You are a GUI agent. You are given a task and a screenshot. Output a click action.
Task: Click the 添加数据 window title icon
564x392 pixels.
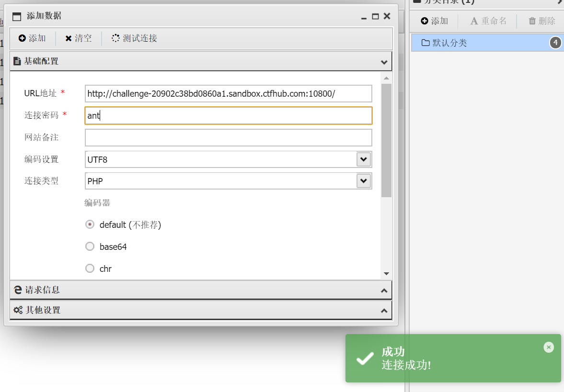pos(17,17)
